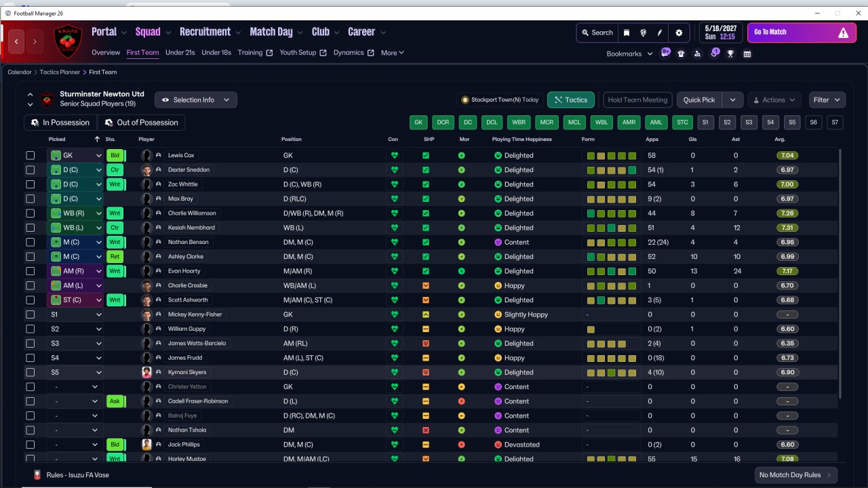Open Lewis Cox's player name link
The image size is (868, 488).
pyautogui.click(x=181, y=155)
